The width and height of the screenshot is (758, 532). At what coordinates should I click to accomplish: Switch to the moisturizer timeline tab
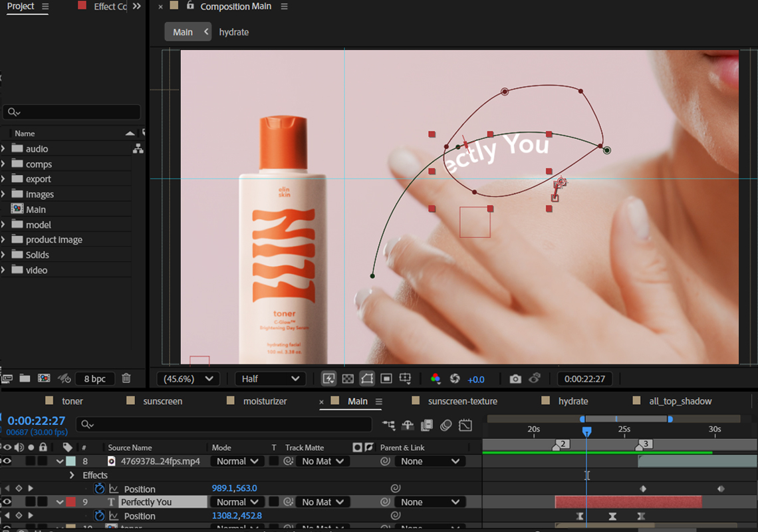tap(265, 401)
